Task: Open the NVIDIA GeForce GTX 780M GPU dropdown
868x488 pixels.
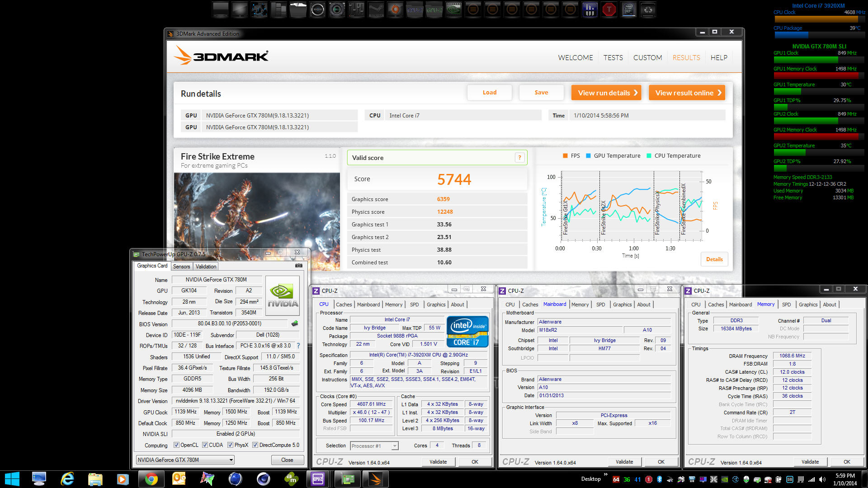Action: click(x=185, y=460)
